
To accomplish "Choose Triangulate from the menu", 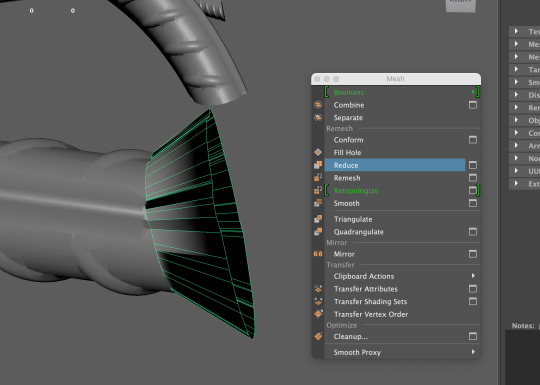I will tap(353, 219).
